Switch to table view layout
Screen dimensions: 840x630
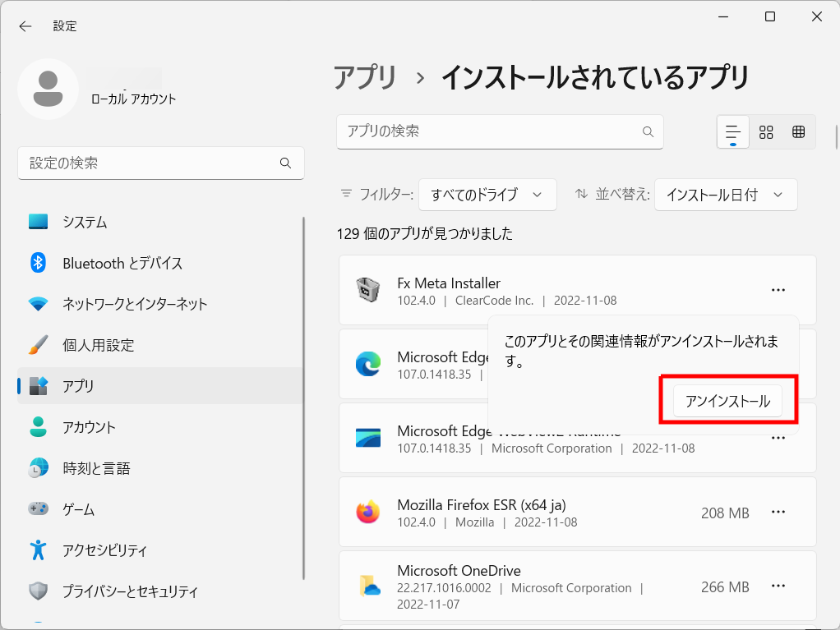[798, 132]
